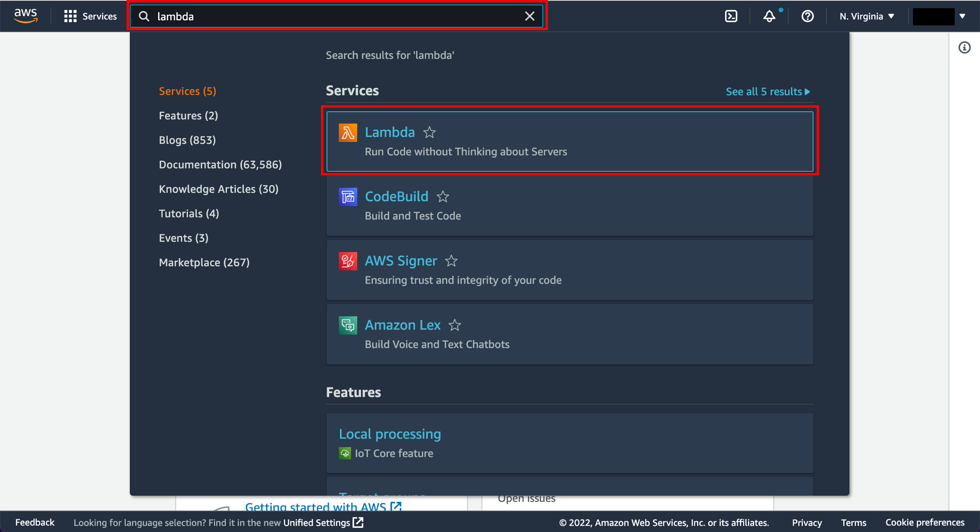Image resolution: width=980 pixels, height=532 pixels.
Task: Select Features (2) filter category
Action: (x=189, y=115)
